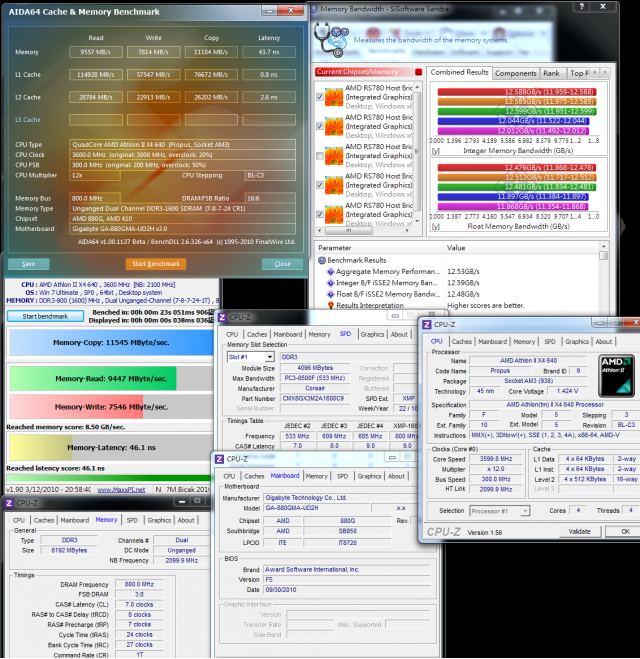Enable the unchecked third AMD RS780 checkbox
This screenshot has width=640, height=659.
coord(320,156)
